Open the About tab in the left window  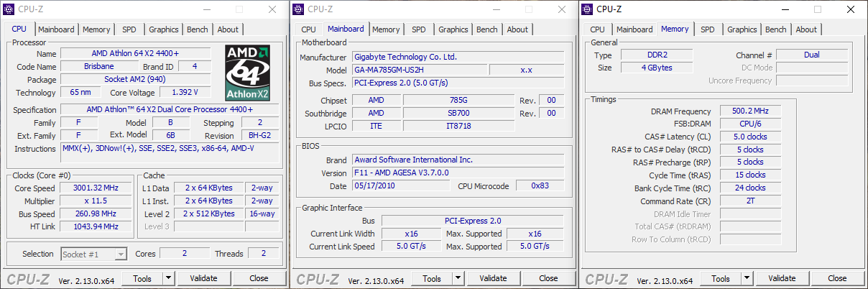[228, 29]
